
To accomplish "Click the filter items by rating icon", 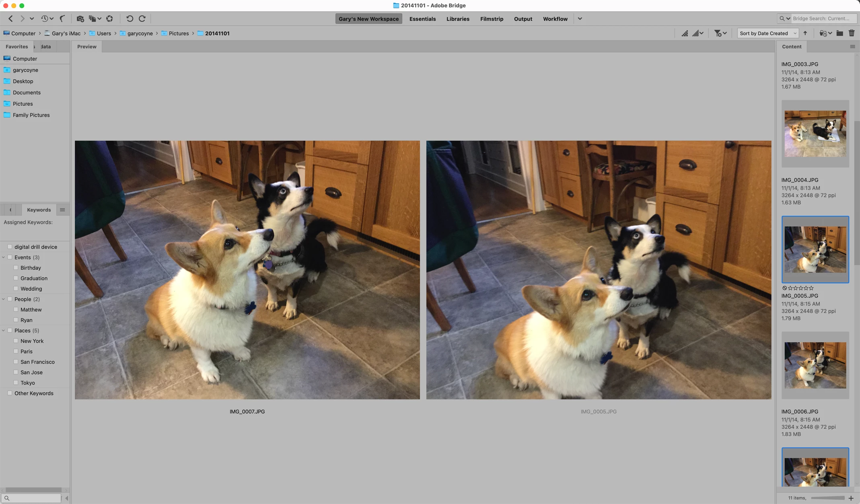I will 718,33.
